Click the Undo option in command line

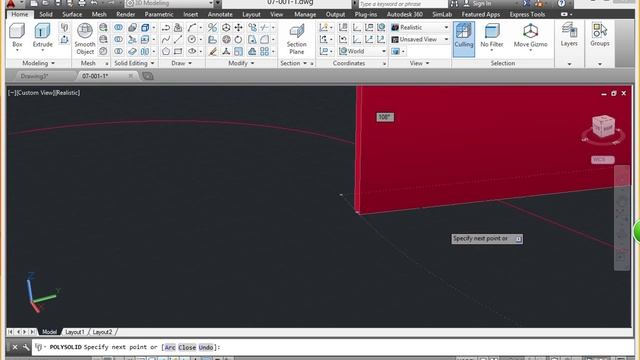(206, 347)
